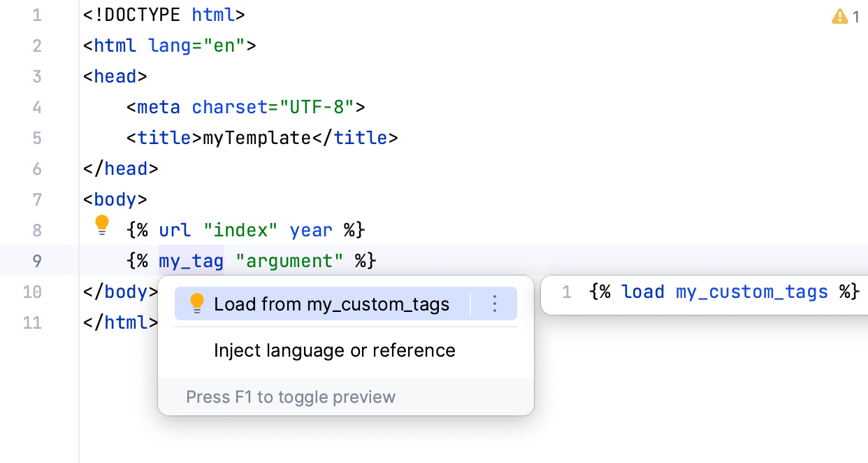
Task: Place cursor inside the argument string on line 9
Action: [288, 261]
